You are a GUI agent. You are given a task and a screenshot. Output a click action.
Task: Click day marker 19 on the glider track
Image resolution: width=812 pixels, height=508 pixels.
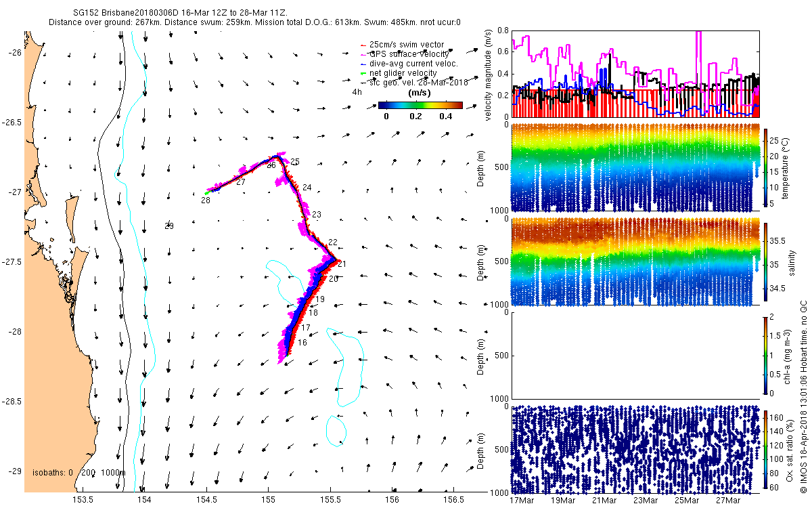(320, 299)
